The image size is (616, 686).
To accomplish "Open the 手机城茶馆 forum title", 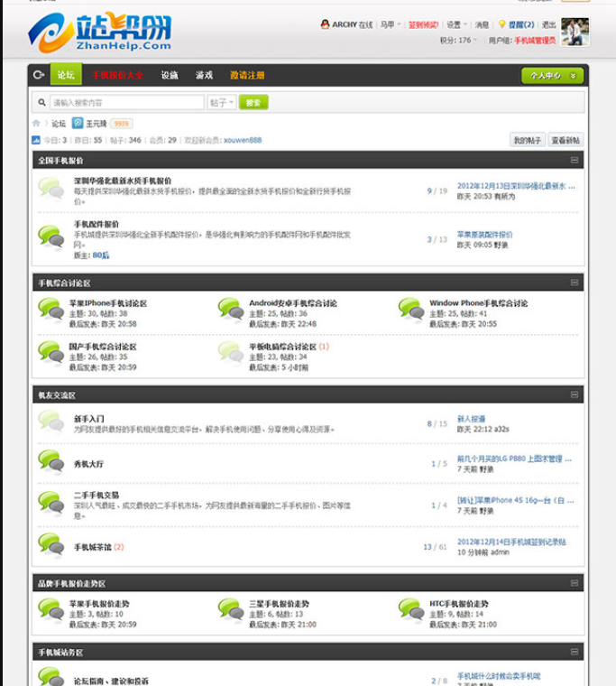I will 93,547.
